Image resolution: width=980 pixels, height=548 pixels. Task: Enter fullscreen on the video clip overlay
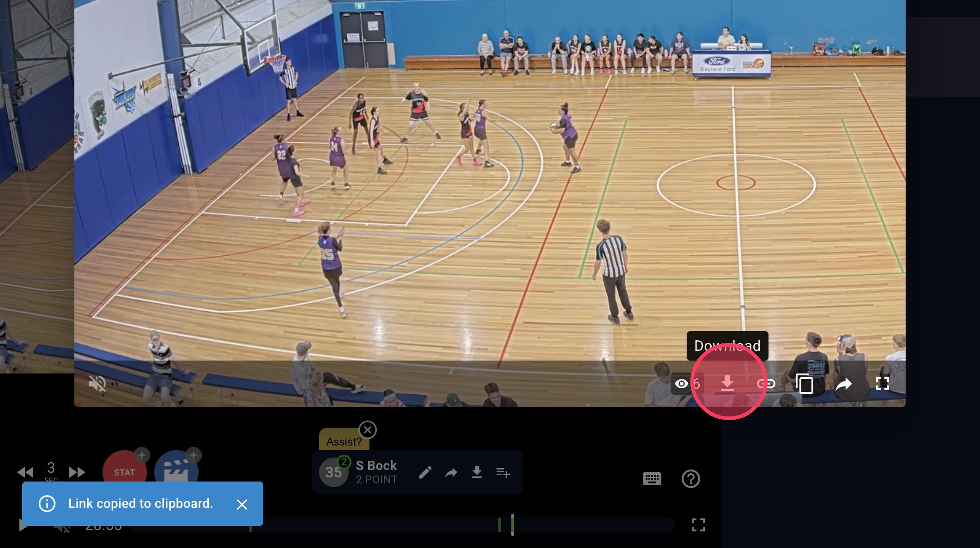(882, 384)
